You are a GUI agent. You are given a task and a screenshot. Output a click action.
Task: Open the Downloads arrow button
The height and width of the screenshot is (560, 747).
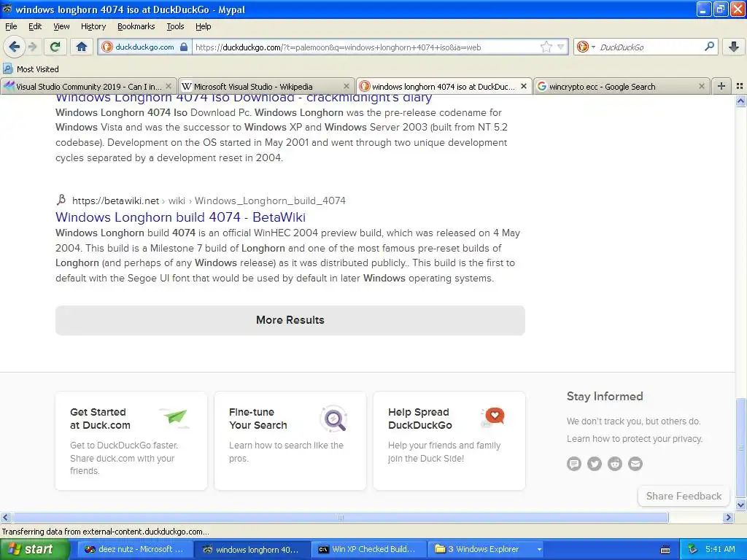pos(734,47)
